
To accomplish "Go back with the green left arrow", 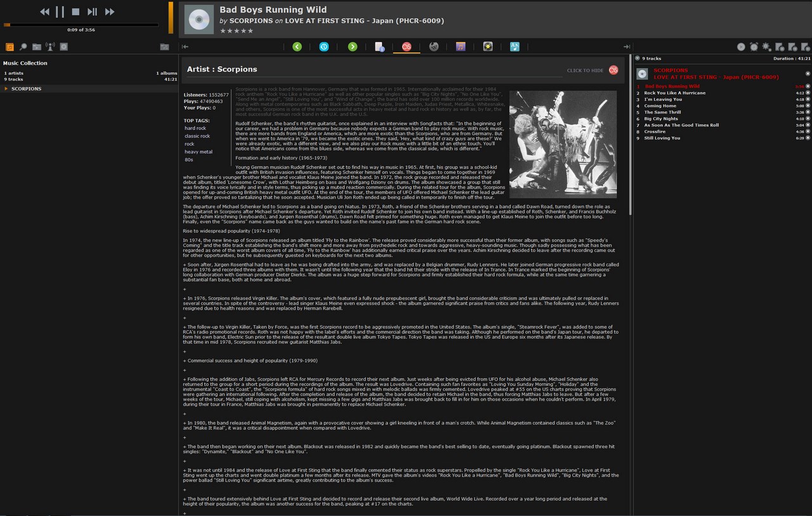I will (x=297, y=46).
